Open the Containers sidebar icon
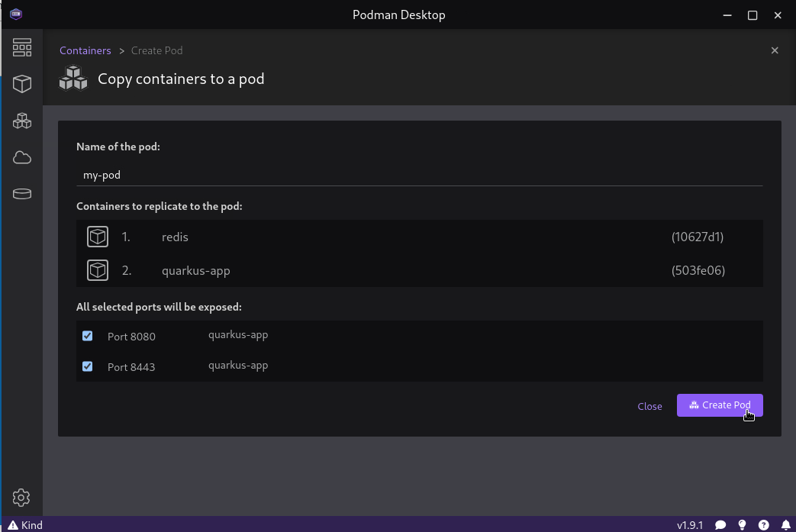The width and height of the screenshot is (796, 532). (22, 84)
